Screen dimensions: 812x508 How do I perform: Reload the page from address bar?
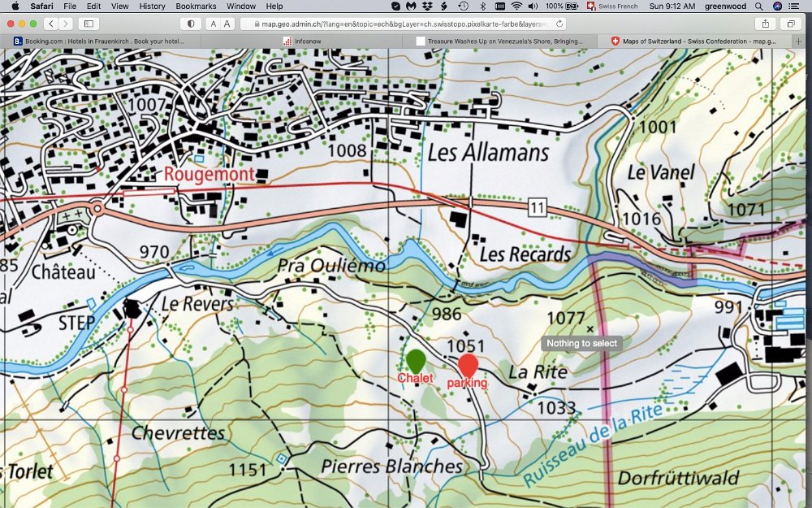coord(559,24)
